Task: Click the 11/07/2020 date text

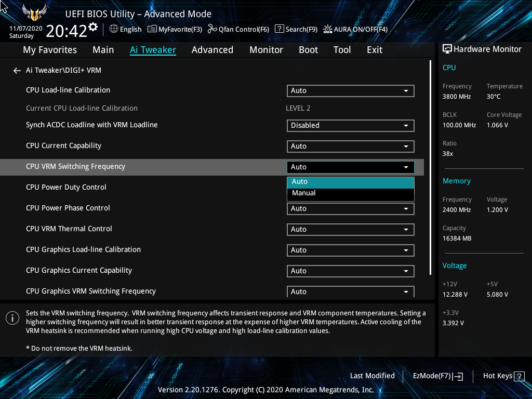Action: click(26, 29)
